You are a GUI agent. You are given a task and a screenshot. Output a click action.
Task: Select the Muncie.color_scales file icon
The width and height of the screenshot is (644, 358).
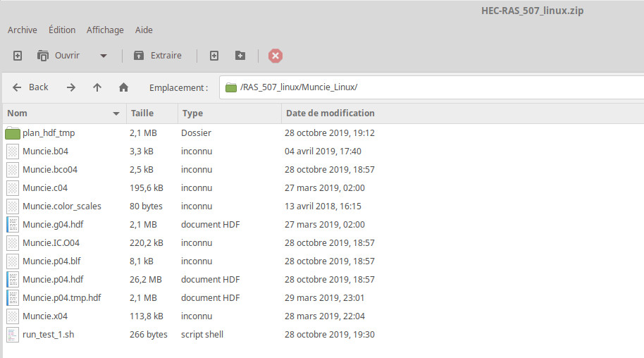12,206
